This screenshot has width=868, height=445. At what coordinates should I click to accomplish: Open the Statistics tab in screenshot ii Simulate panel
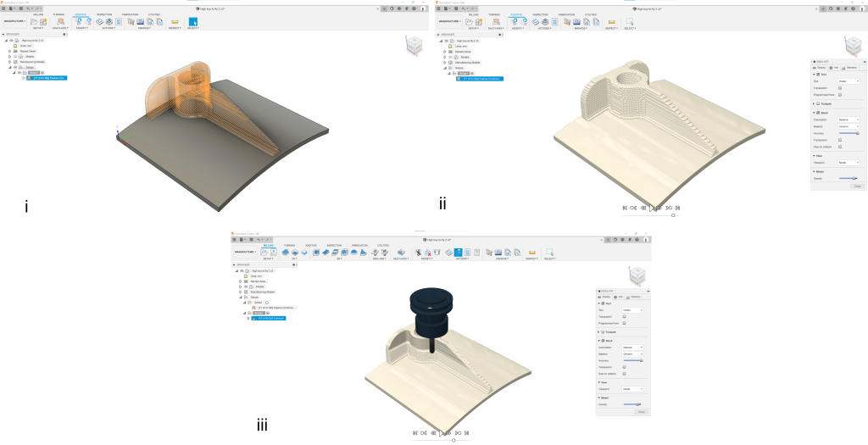coord(850,68)
